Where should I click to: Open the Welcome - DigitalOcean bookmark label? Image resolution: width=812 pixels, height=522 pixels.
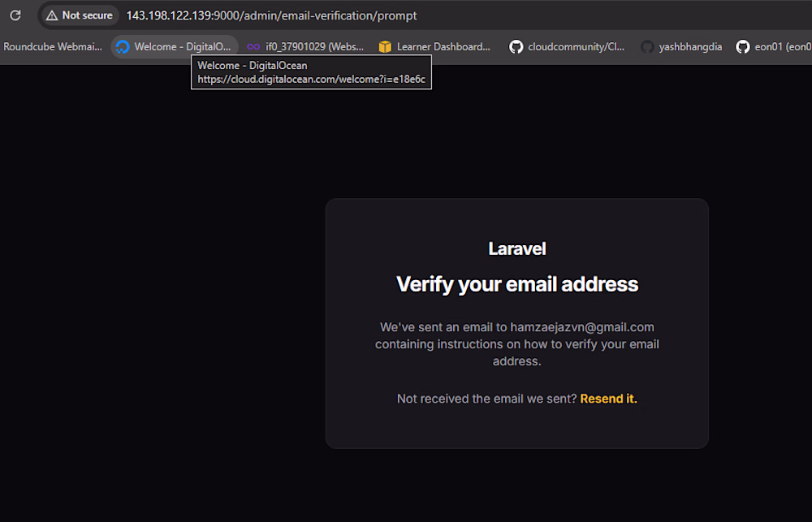pyautogui.click(x=183, y=47)
